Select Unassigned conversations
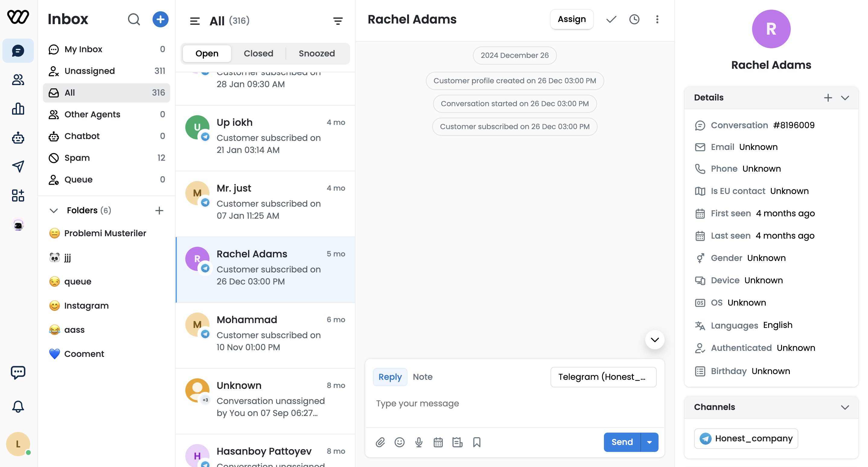Viewport: 868px width, 467px height. pos(107,71)
